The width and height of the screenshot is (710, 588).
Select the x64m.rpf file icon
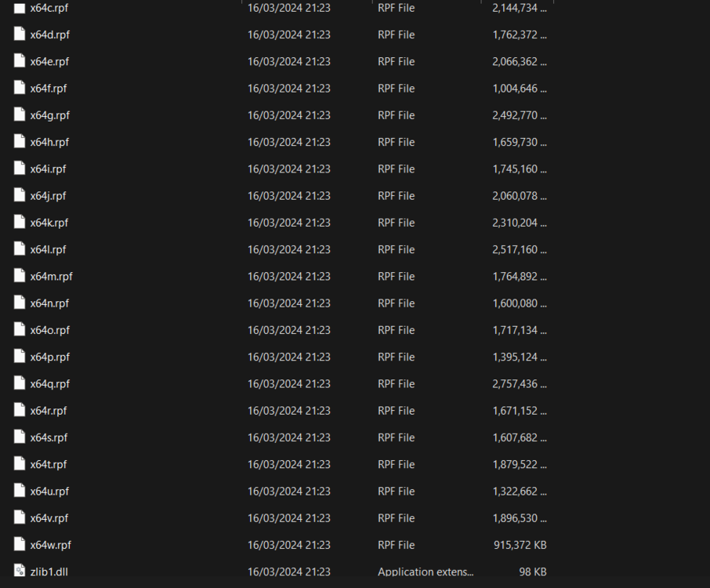(20, 276)
